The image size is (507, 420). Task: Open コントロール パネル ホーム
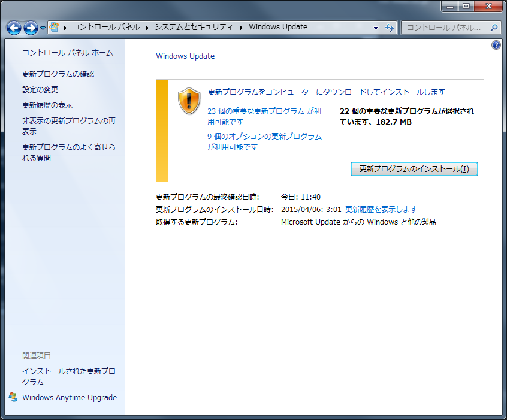(68, 53)
